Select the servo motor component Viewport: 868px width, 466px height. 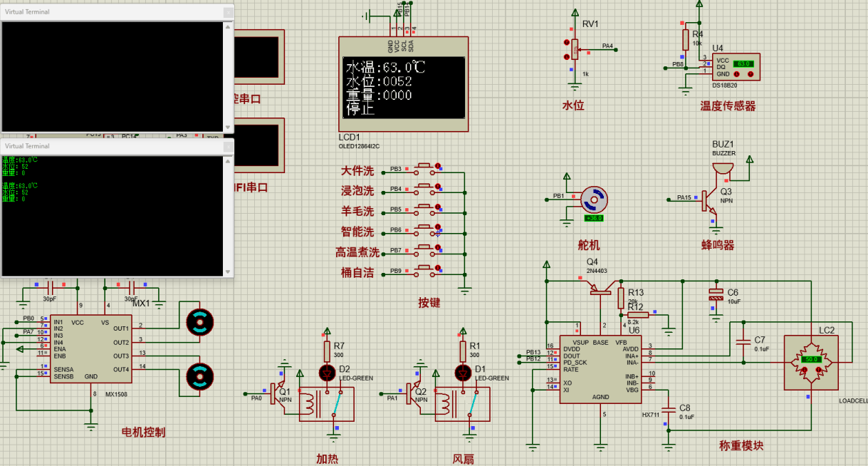[x=593, y=200]
